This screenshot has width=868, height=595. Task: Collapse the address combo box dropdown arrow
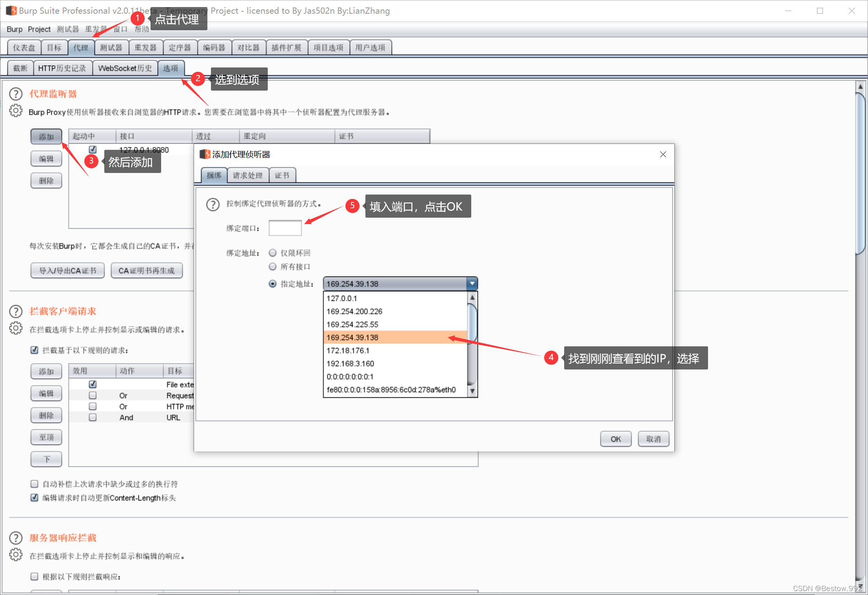472,284
